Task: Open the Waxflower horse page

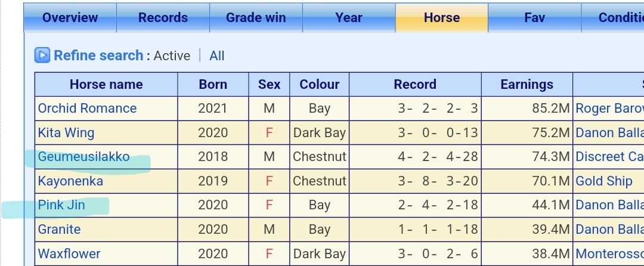Action: pyautogui.click(x=69, y=253)
